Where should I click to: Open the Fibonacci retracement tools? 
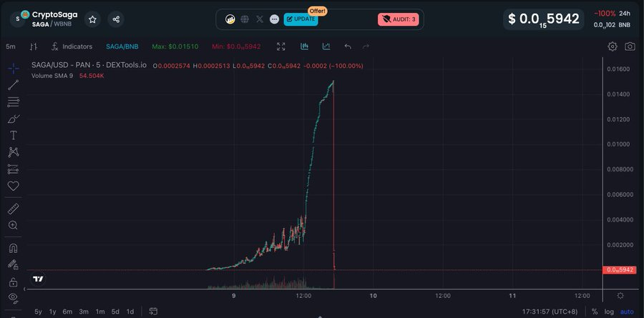point(13,101)
